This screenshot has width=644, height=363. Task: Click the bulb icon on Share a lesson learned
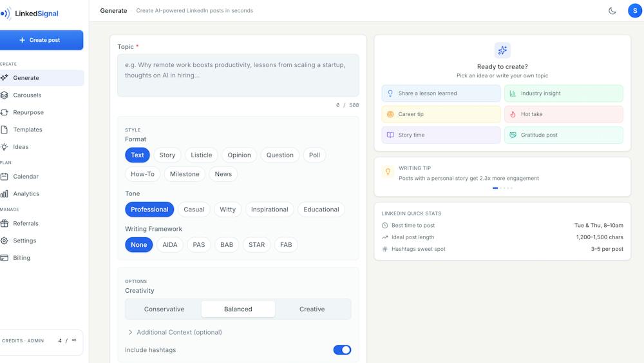[x=390, y=93]
